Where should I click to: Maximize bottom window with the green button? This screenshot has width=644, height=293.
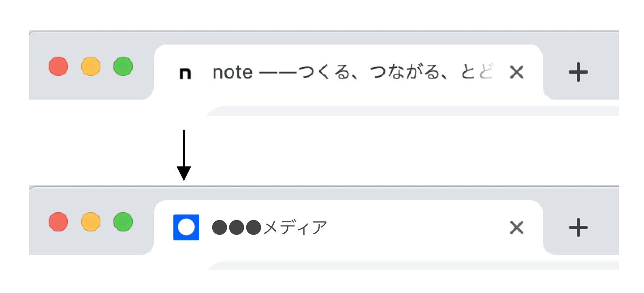[123, 222]
